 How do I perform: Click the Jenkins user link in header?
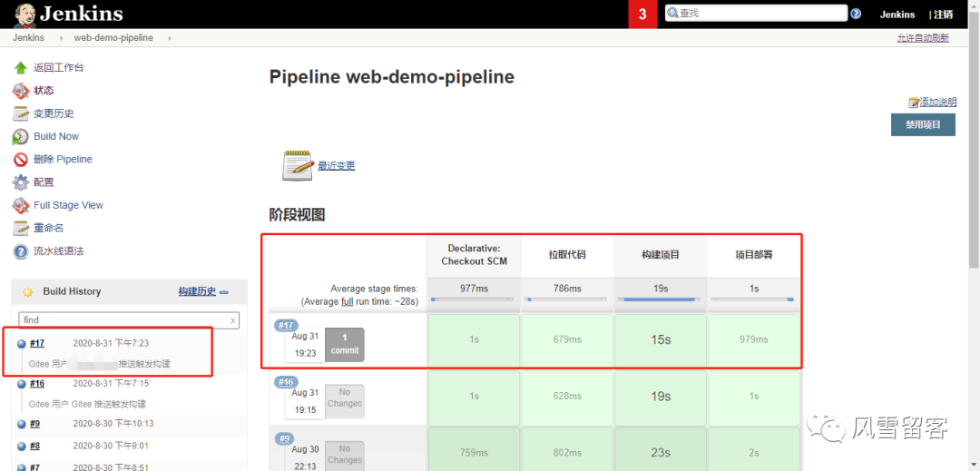point(897,15)
